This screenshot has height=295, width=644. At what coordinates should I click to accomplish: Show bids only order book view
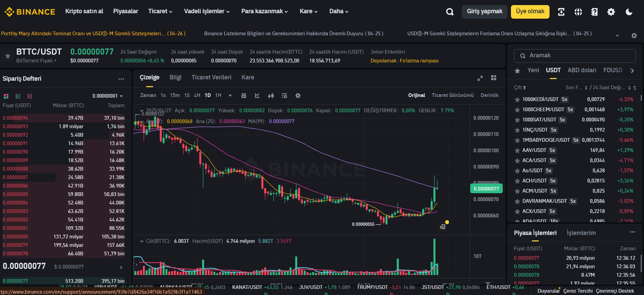point(18,96)
